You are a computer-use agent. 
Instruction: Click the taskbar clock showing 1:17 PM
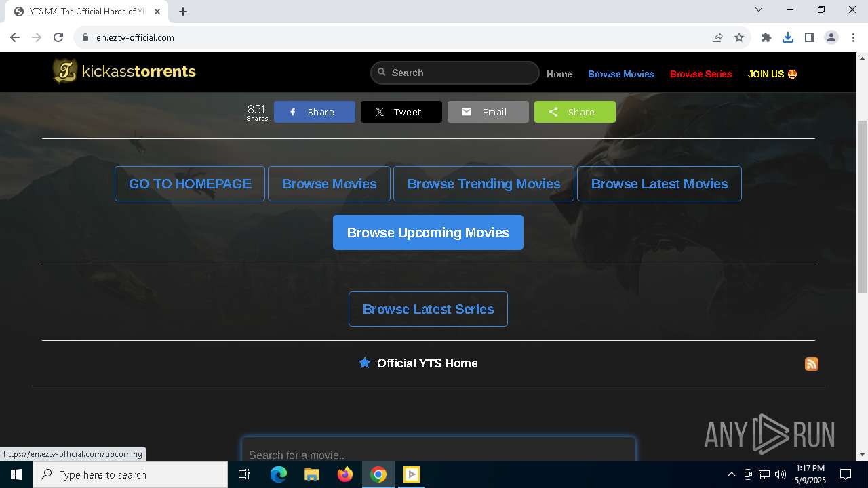[810, 474]
